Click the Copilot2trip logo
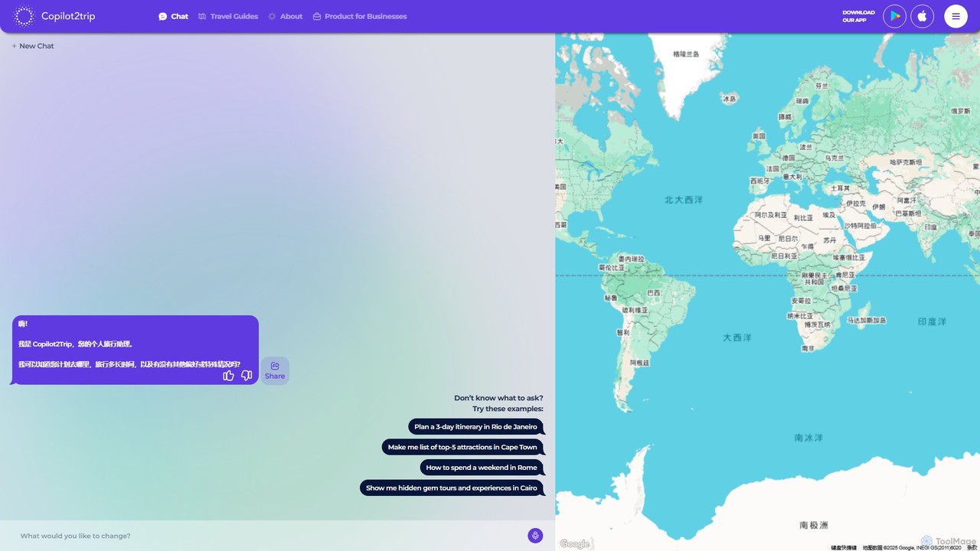This screenshot has height=551, width=980. tap(54, 16)
